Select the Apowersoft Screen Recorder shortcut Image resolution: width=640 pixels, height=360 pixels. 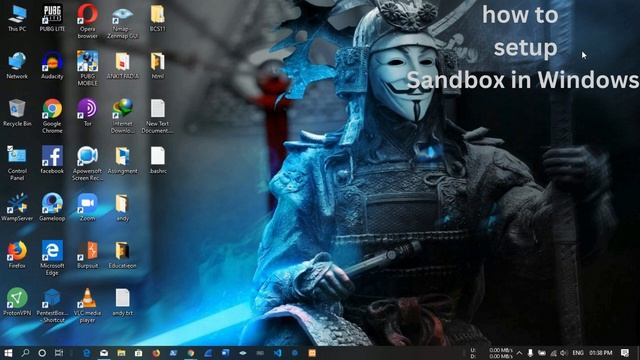click(x=87, y=163)
